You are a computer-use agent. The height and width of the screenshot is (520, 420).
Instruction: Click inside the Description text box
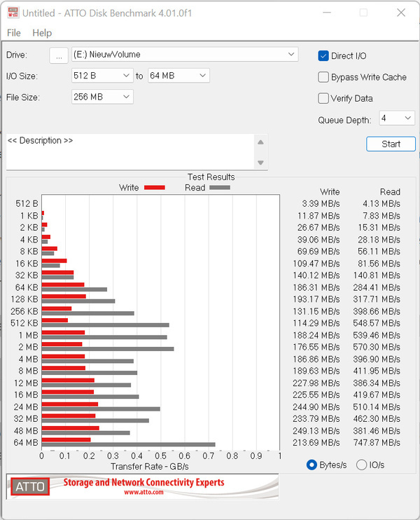pyautogui.click(x=129, y=152)
